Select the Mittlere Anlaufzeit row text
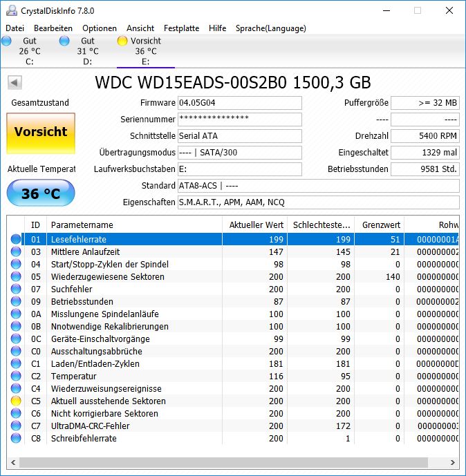466x476 pixels. tap(85, 251)
